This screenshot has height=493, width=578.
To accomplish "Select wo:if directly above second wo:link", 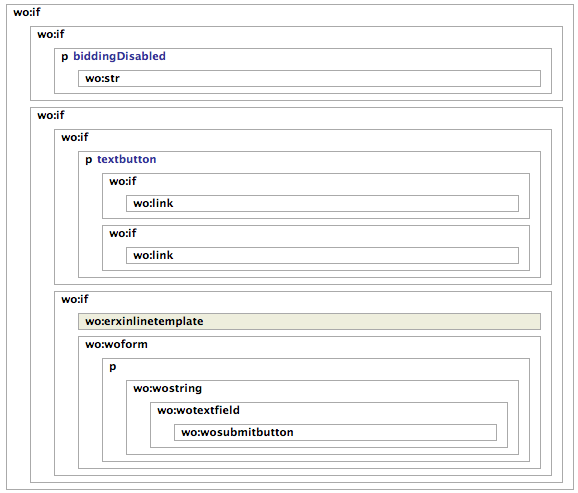I will point(122,233).
